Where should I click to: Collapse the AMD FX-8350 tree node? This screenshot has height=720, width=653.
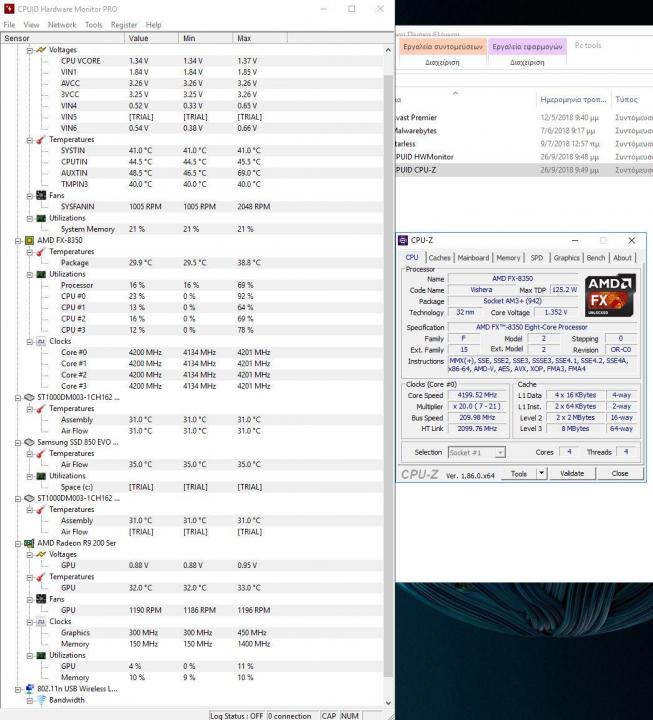18,241
